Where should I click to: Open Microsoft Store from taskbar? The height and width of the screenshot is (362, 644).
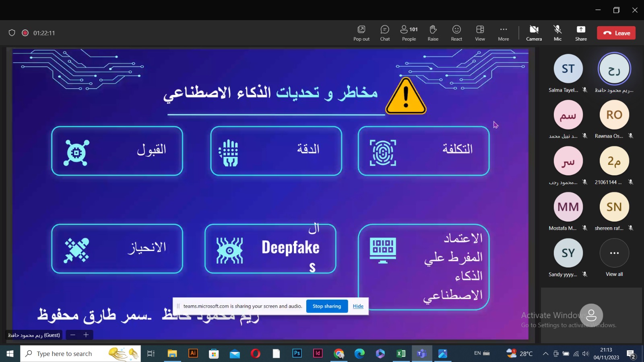214,354
